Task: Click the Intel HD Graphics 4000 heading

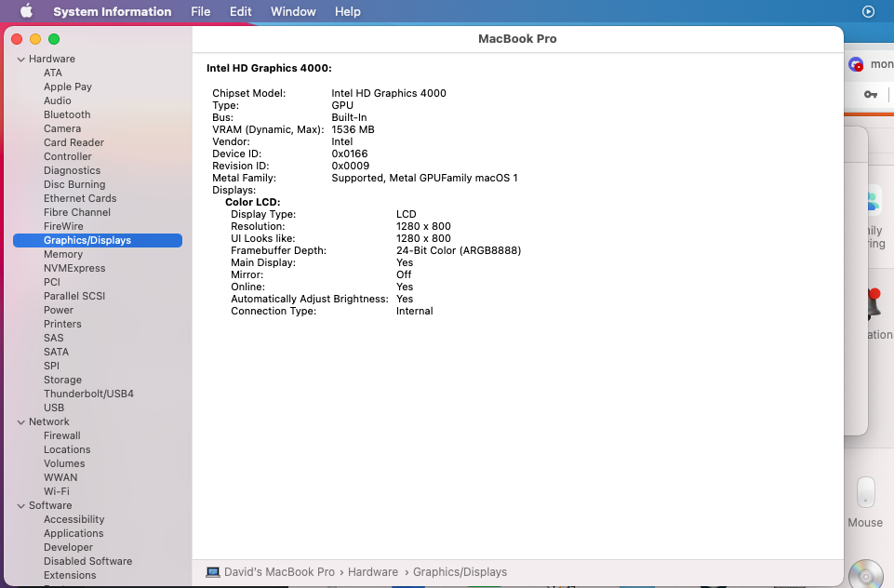Action: point(269,69)
